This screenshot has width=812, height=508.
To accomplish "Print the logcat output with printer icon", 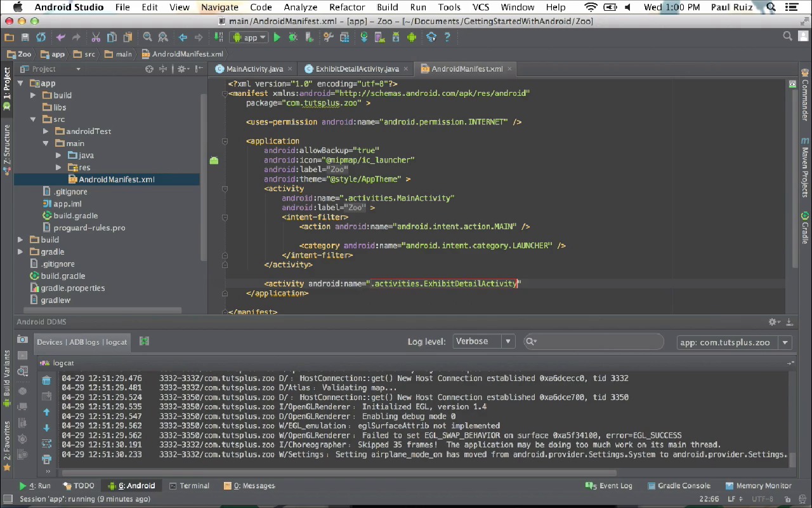I will point(46,459).
